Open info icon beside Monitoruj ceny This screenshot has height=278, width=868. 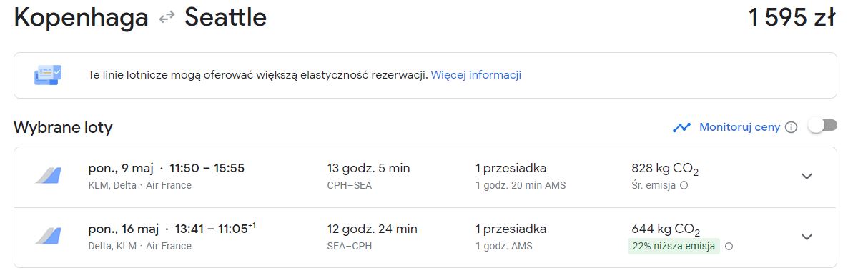791,127
